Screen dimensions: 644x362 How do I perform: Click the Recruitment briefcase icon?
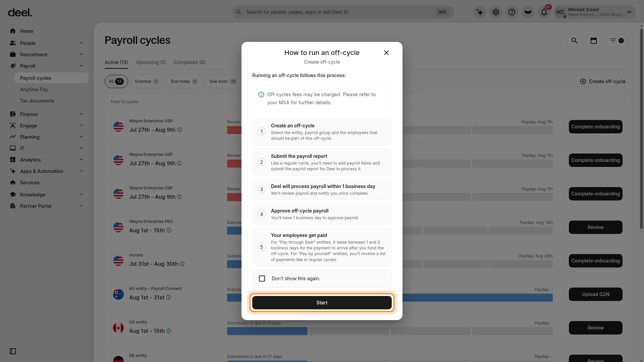pos(13,54)
